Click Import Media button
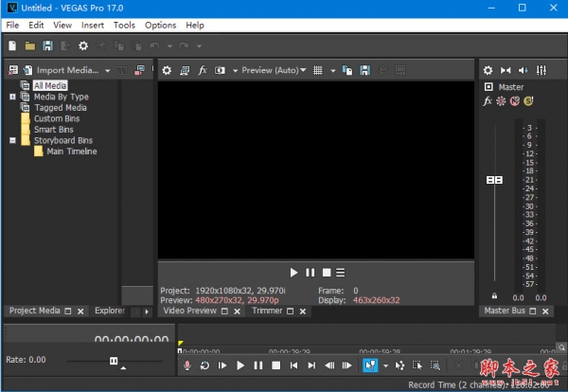Viewport: 568px width, 392px height. click(61, 70)
